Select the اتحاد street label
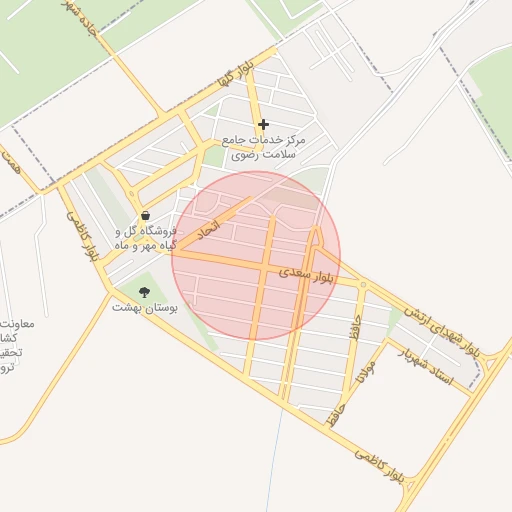This screenshot has width=512, height=512. click(209, 230)
